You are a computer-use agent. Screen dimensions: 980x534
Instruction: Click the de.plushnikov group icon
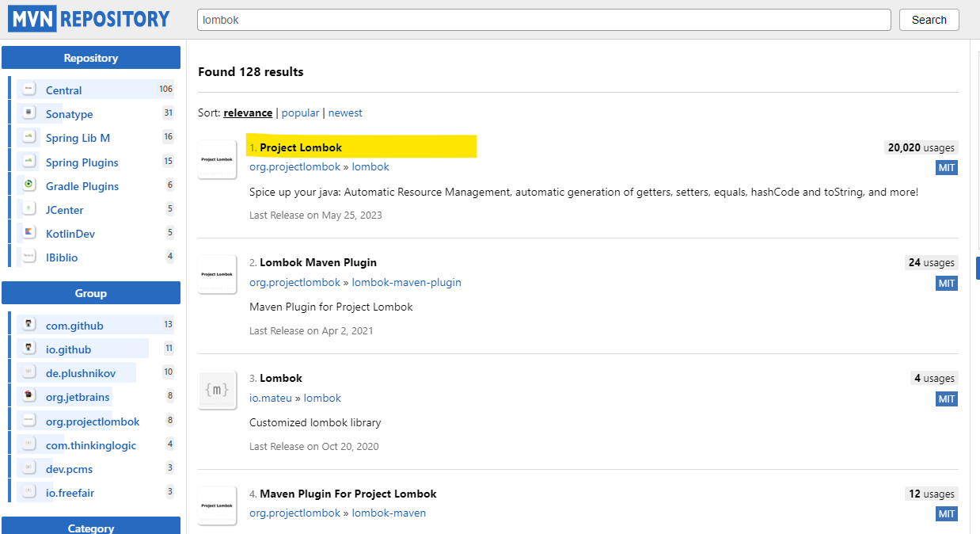coord(28,372)
